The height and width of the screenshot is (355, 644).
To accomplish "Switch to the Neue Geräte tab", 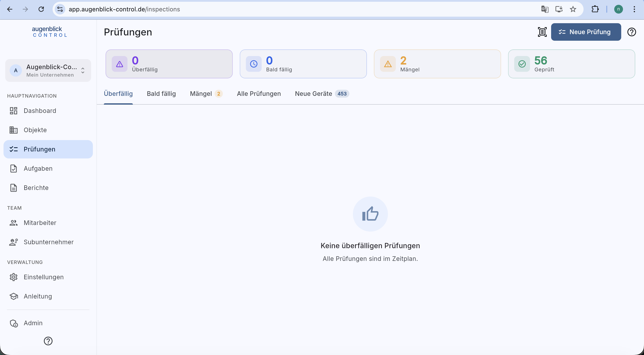I will [322, 94].
